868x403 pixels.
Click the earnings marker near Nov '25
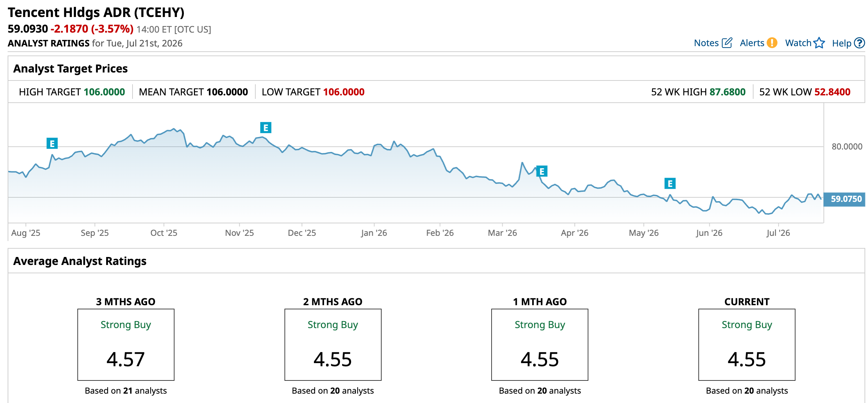pos(266,128)
